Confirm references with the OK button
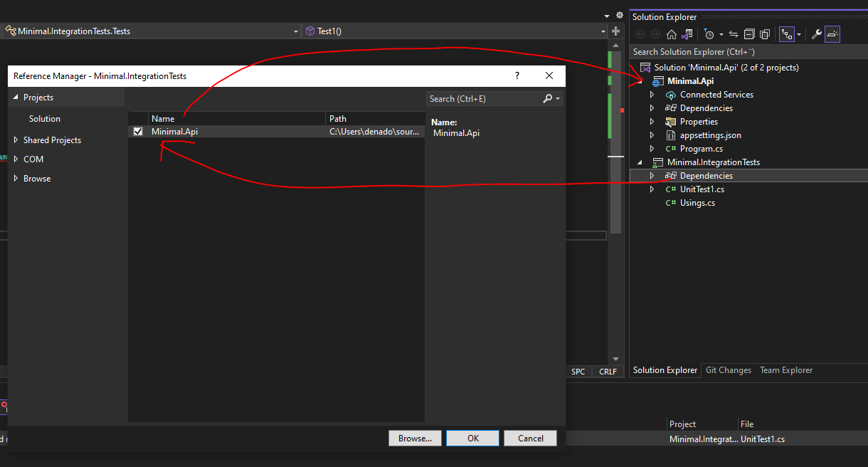 [473, 439]
